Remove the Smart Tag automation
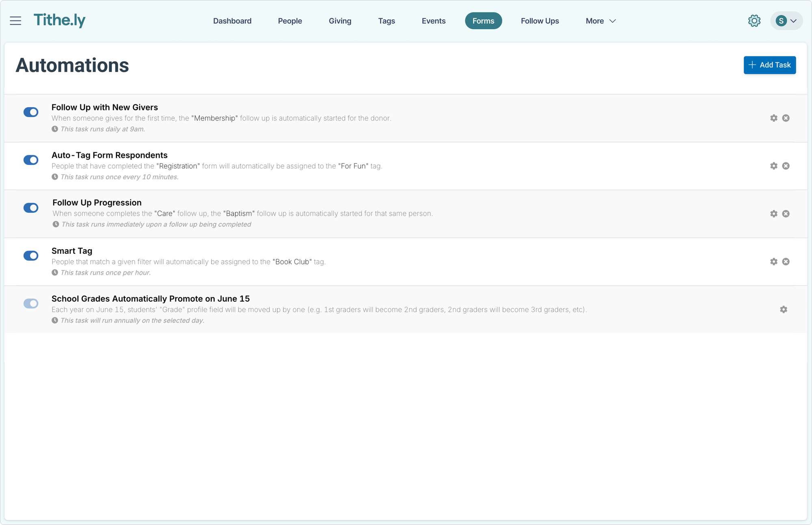 pyautogui.click(x=786, y=261)
